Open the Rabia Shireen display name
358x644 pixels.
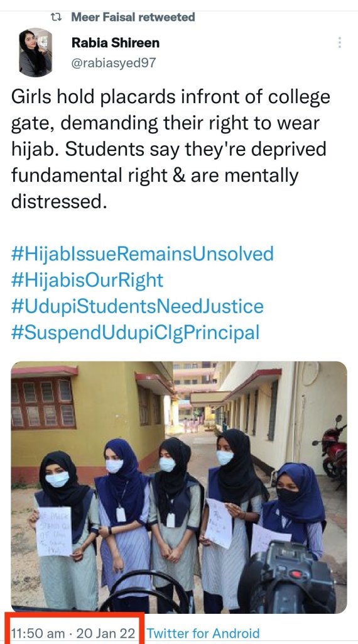(x=115, y=43)
